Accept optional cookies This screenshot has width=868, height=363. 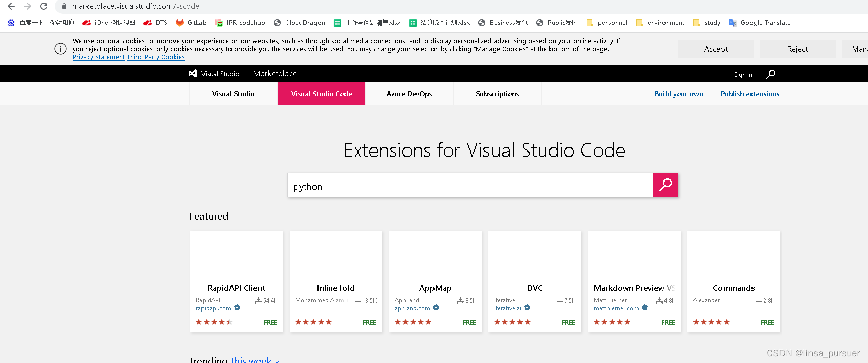tap(716, 49)
